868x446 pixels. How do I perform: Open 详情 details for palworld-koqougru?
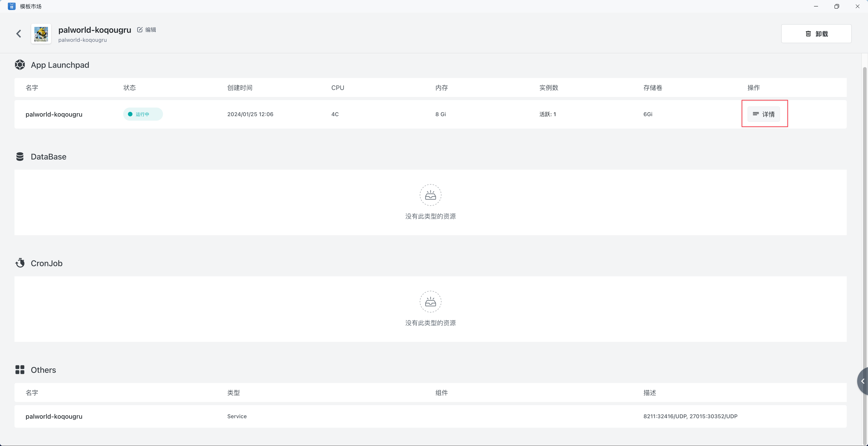click(x=764, y=114)
